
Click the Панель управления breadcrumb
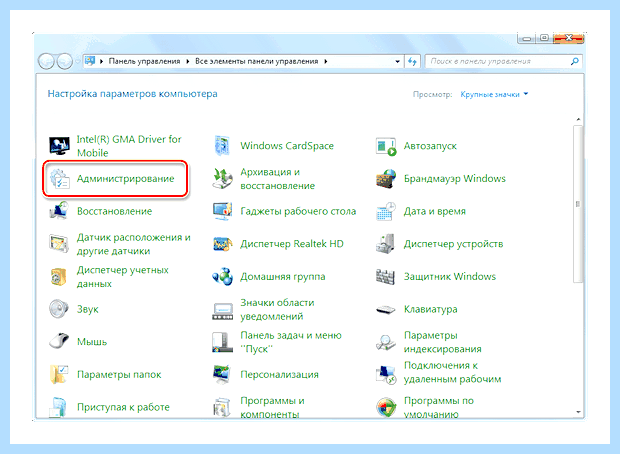click(144, 61)
